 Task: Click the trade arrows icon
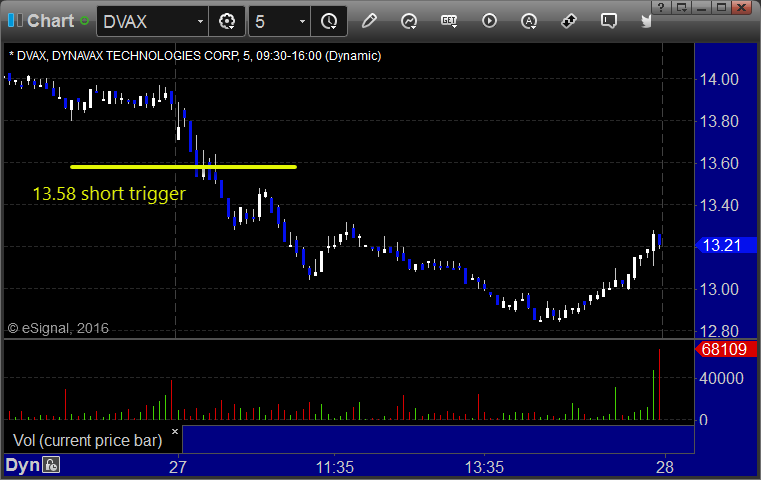pyautogui.click(x=569, y=21)
